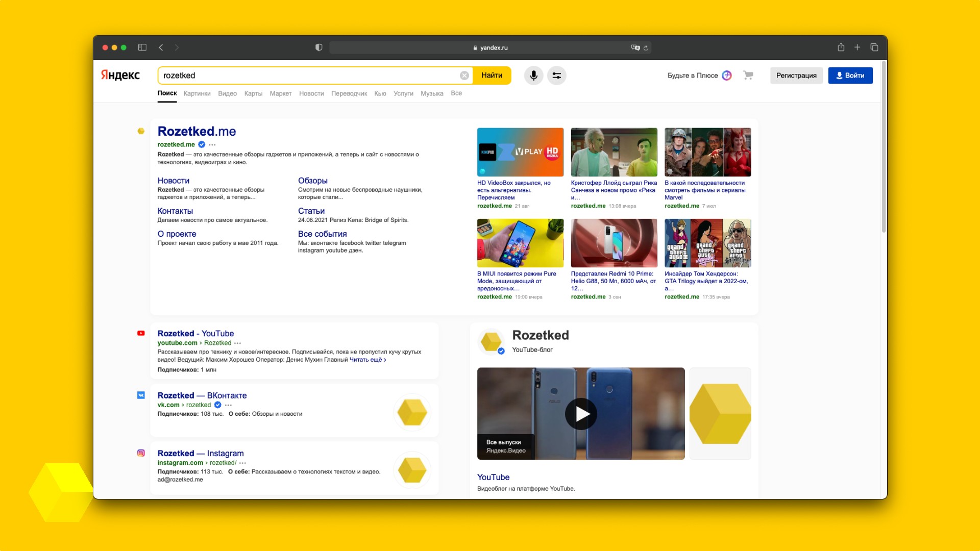Open the Все события sitelink

click(x=323, y=234)
